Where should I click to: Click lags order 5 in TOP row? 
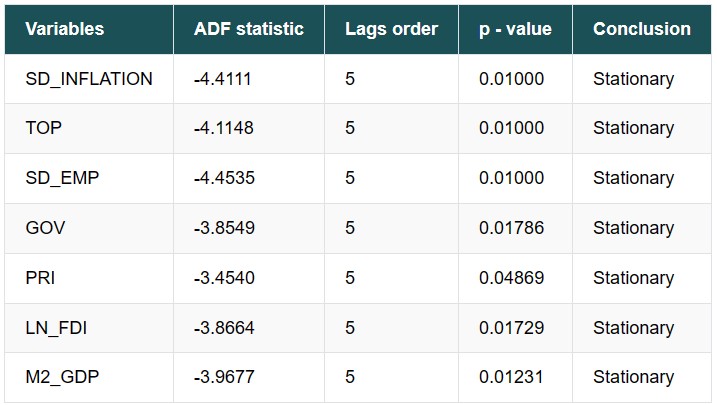point(350,128)
